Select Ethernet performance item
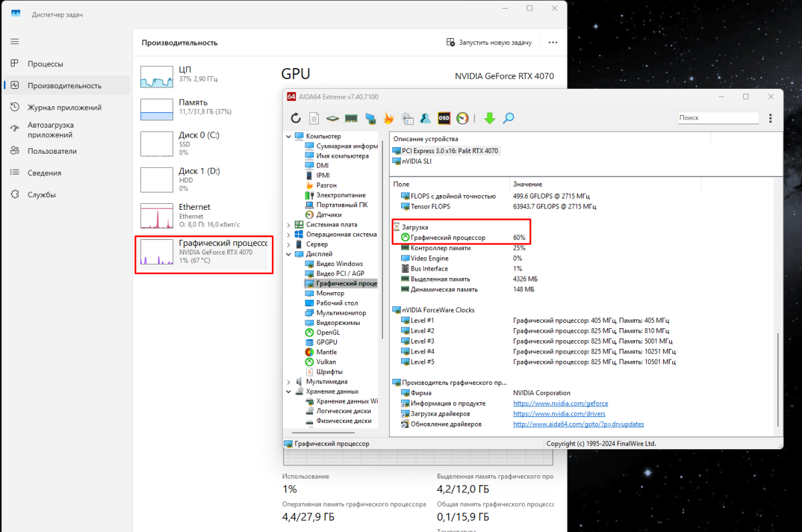Image resolution: width=802 pixels, height=532 pixels. point(203,216)
